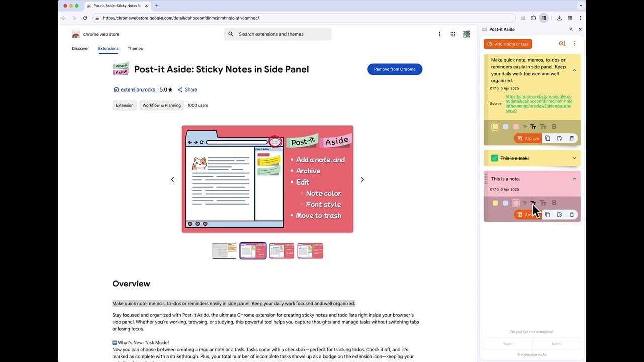This screenshot has width=644, height=362.
Task: Click the Post-it Aside extension icon in Chrome toolbar
Action: (x=523, y=18)
